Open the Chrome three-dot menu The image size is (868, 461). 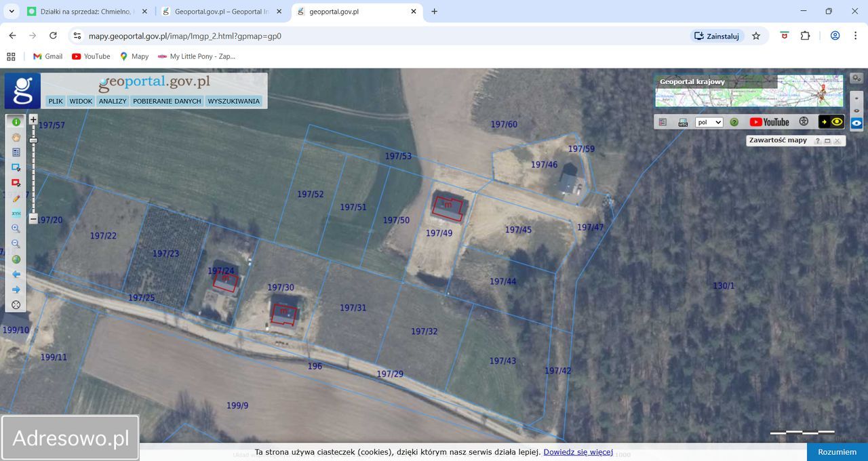point(855,36)
